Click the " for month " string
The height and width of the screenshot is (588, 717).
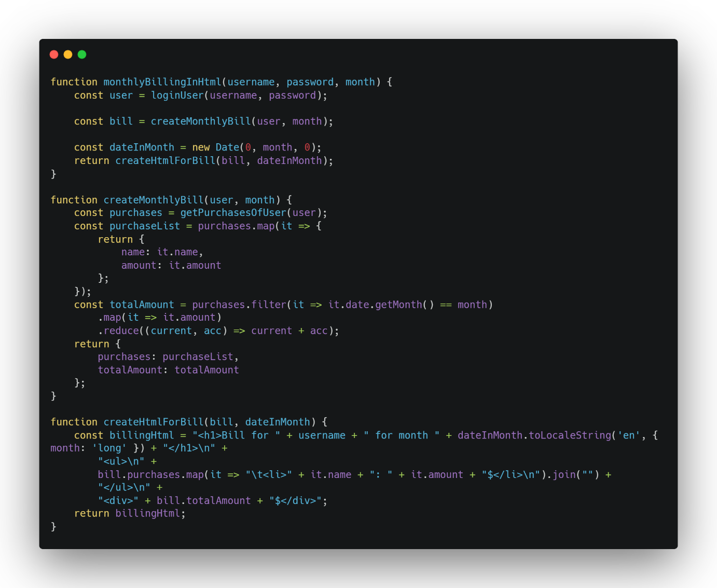[402, 435]
